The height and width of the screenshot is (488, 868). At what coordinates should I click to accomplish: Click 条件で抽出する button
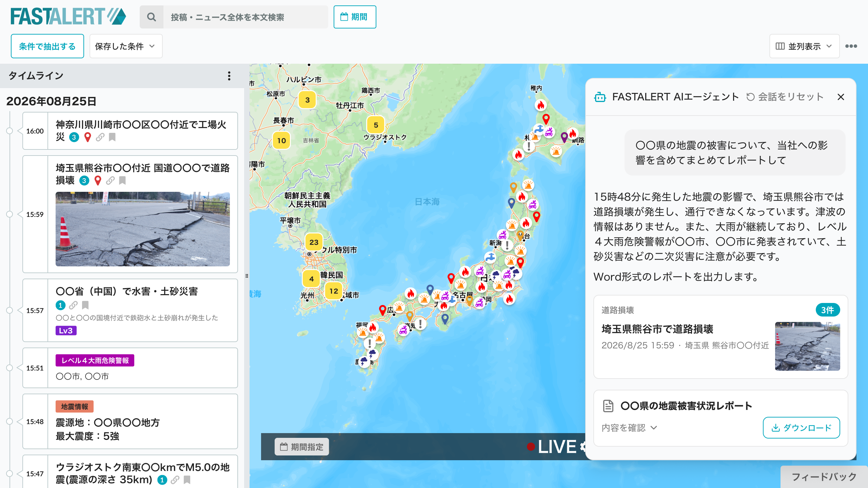[47, 46]
